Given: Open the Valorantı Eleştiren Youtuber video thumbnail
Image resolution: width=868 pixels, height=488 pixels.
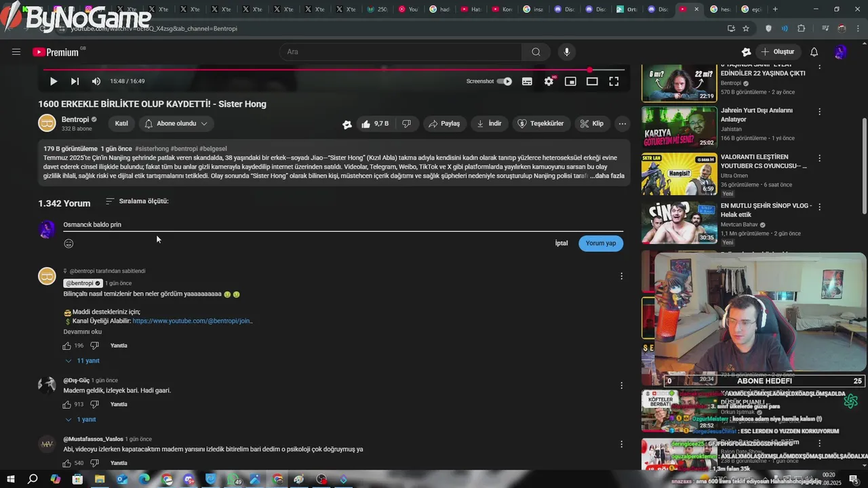Looking at the screenshot, I should [679, 174].
